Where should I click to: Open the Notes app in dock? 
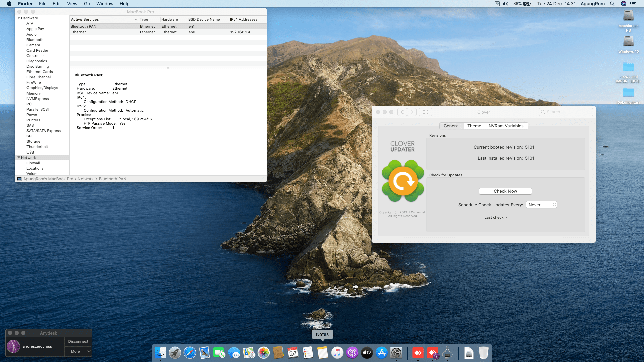[x=322, y=353]
